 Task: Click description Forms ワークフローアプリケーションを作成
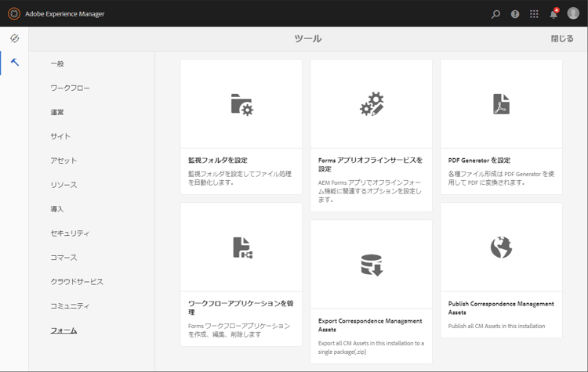tap(239, 330)
